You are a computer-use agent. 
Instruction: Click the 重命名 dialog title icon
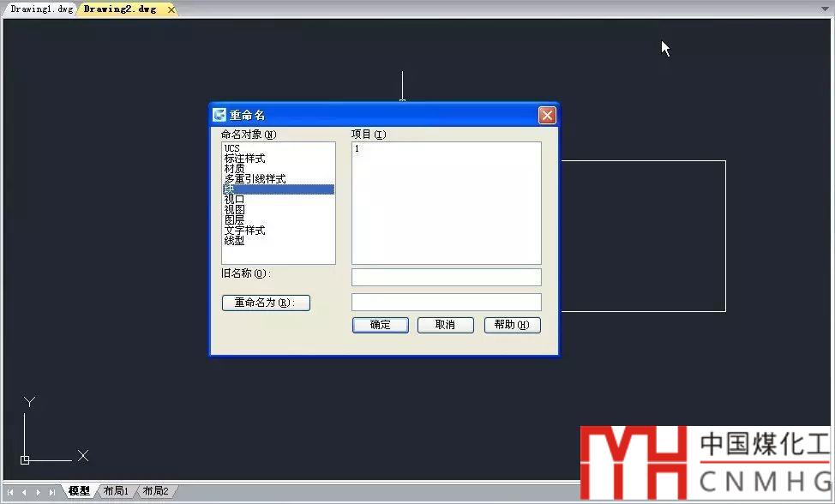pyautogui.click(x=219, y=115)
